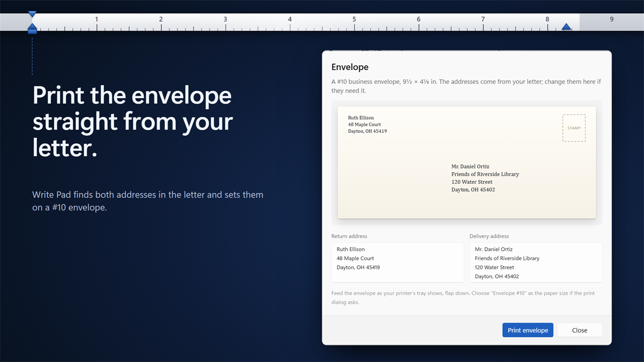Click ruler number 1
The height and width of the screenshot is (362, 644).
(97, 19)
